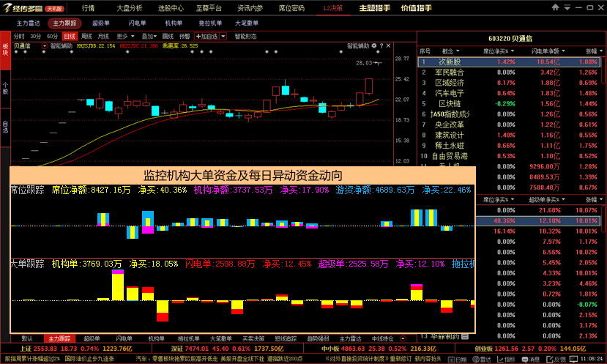Open the 趋势强弱 bottom tab
This screenshot has width=607, height=364.
(x=318, y=339)
